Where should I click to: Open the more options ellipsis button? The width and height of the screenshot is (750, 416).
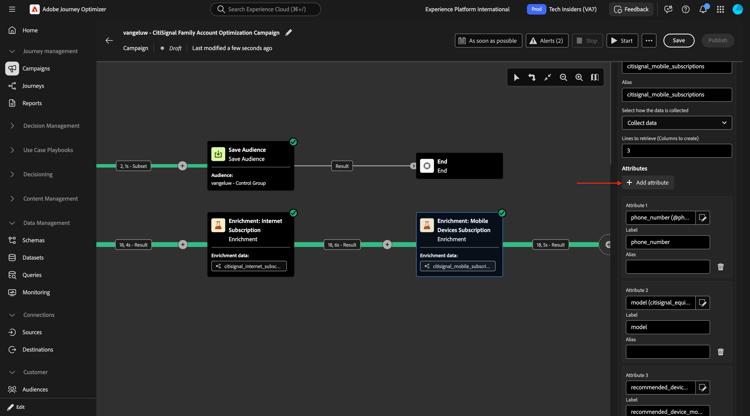coord(649,41)
